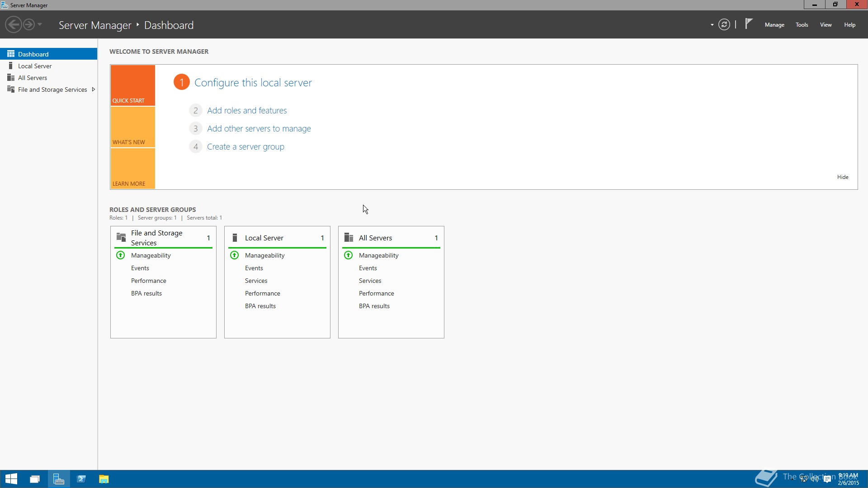The height and width of the screenshot is (488, 868).
Task: Click Create a server group link
Action: (x=245, y=146)
